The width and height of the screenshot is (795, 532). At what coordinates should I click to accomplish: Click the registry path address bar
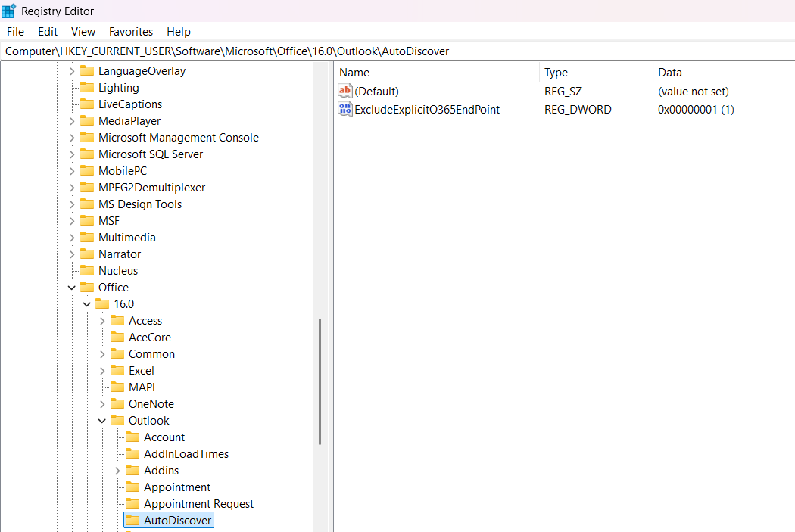click(x=397, y=51)
